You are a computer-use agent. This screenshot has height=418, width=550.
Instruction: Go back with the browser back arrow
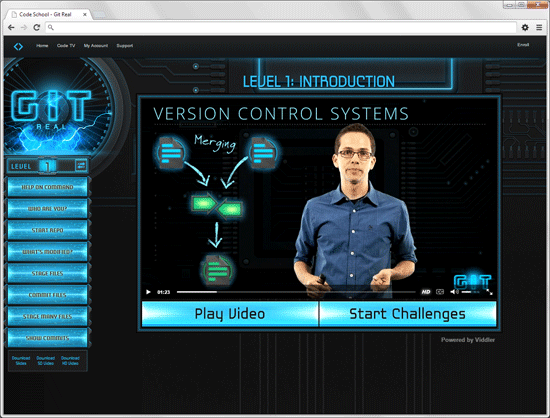point(11,27)
